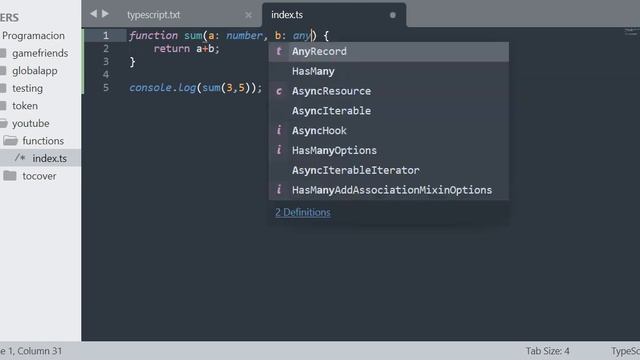Expand globalapp folder
This screenshot has height=360, width=640.
[35, 71]
